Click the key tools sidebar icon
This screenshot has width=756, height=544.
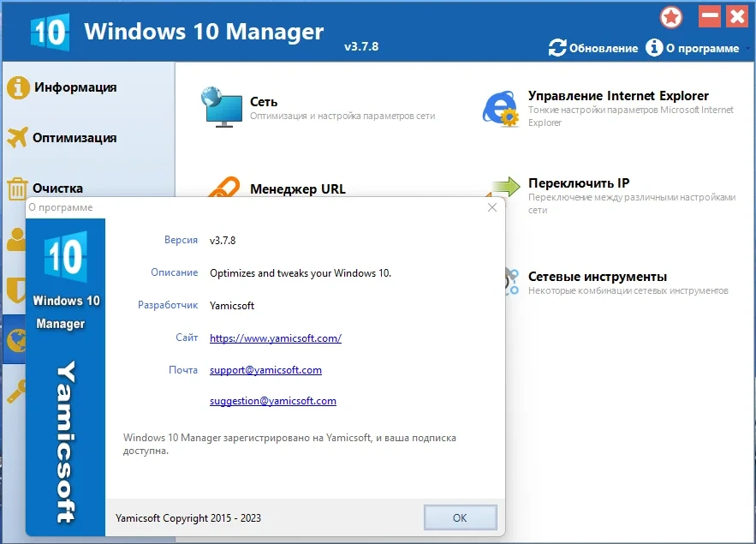point(16,392)
